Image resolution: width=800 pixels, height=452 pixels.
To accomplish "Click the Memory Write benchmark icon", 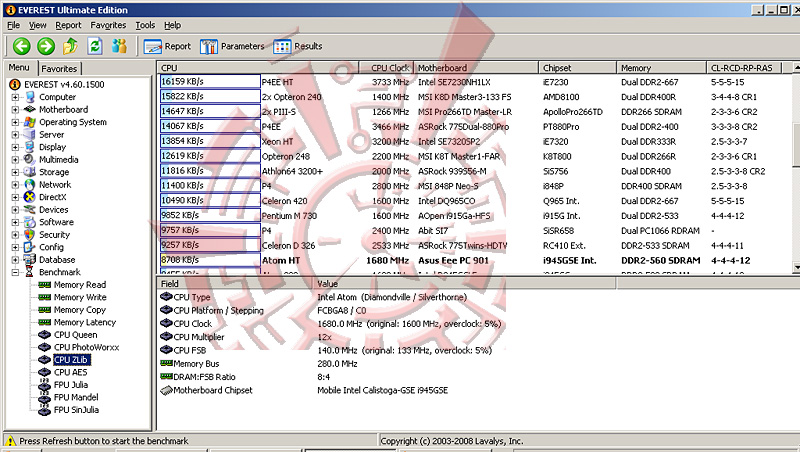I will coord(44,297).
